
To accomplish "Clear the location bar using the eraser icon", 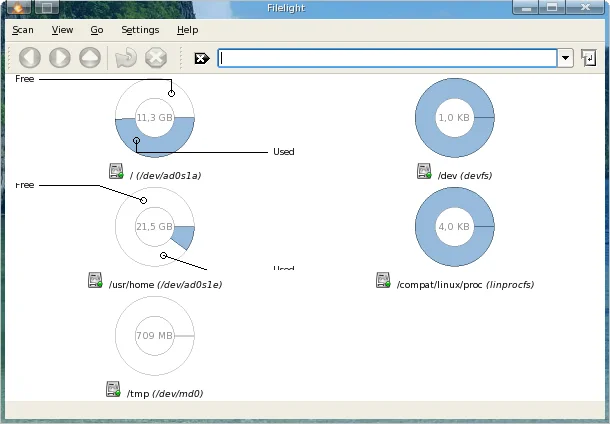I will tap(201, 58).
